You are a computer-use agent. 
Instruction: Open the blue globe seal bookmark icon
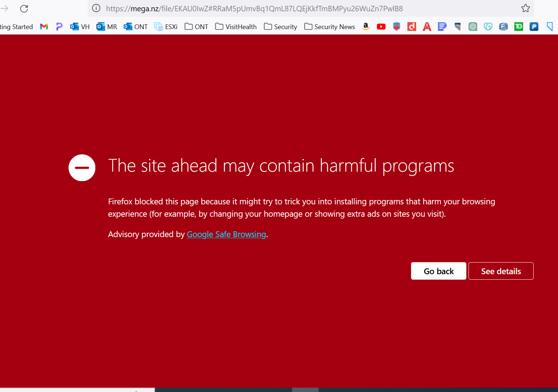point(503,27)
